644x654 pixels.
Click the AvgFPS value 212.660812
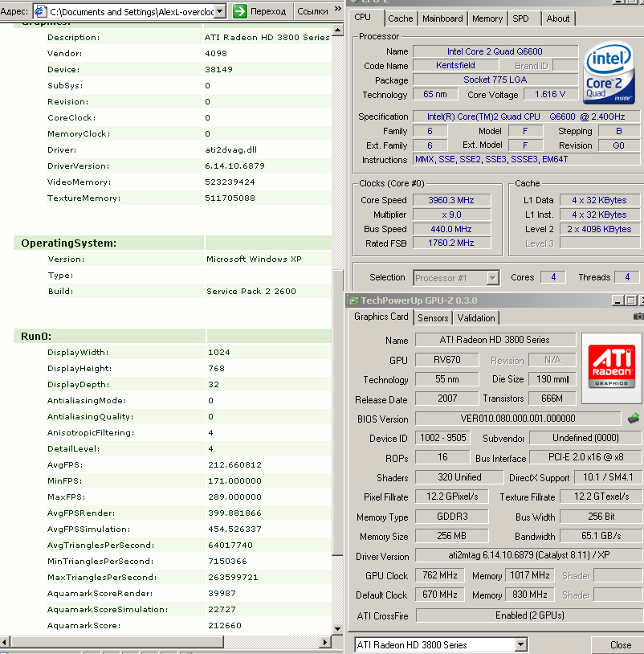pyautogui.click(x=235, y=464)
